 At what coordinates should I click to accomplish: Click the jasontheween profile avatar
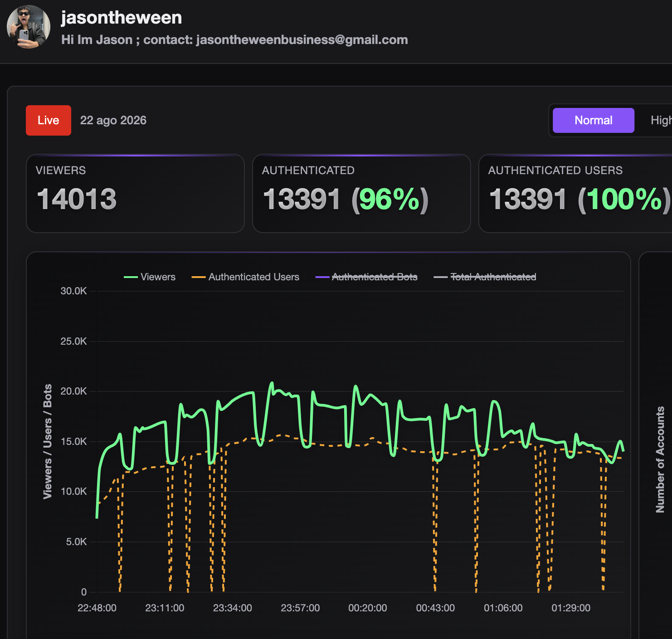[29, 27]
